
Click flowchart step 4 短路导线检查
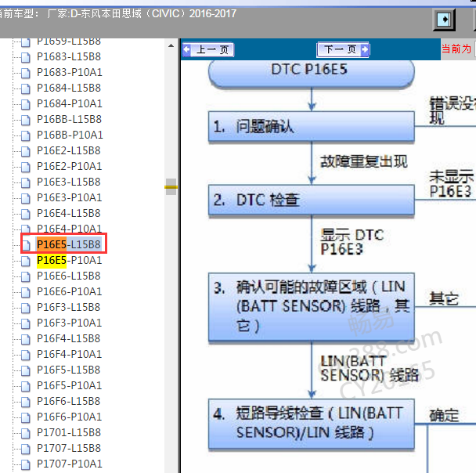point(311,423)
